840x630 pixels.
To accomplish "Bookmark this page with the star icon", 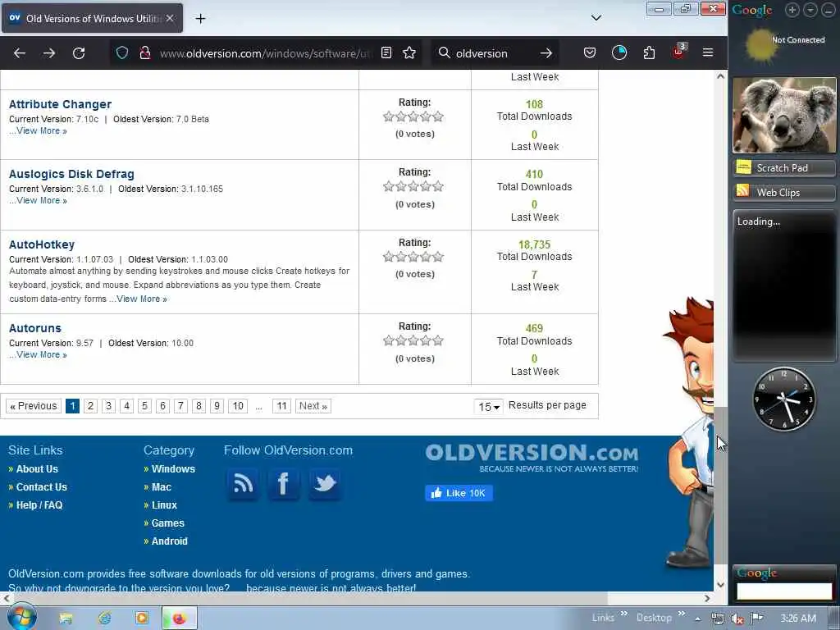I will click(409, 52).
